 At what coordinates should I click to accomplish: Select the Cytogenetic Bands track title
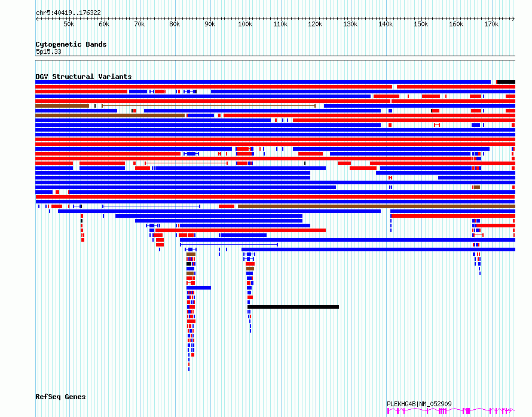pos(71,44)
